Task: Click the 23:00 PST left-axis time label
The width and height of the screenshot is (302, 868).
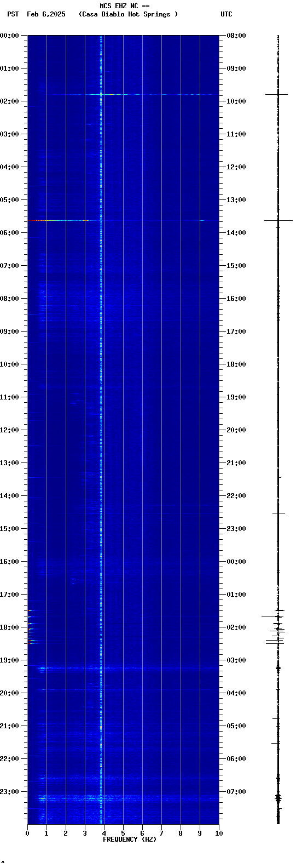Action: [x=10, y=792]
